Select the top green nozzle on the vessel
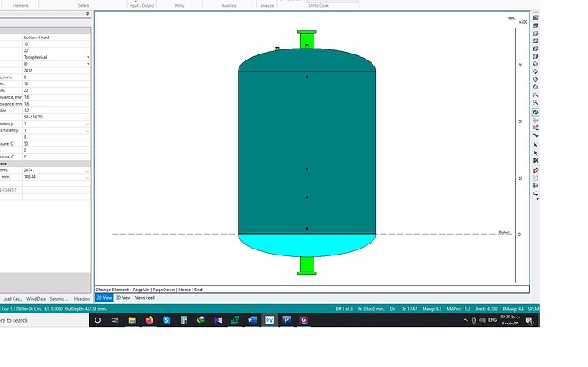Image resolution: width=588 pixels, height=367 pixels. coord(307,39)
